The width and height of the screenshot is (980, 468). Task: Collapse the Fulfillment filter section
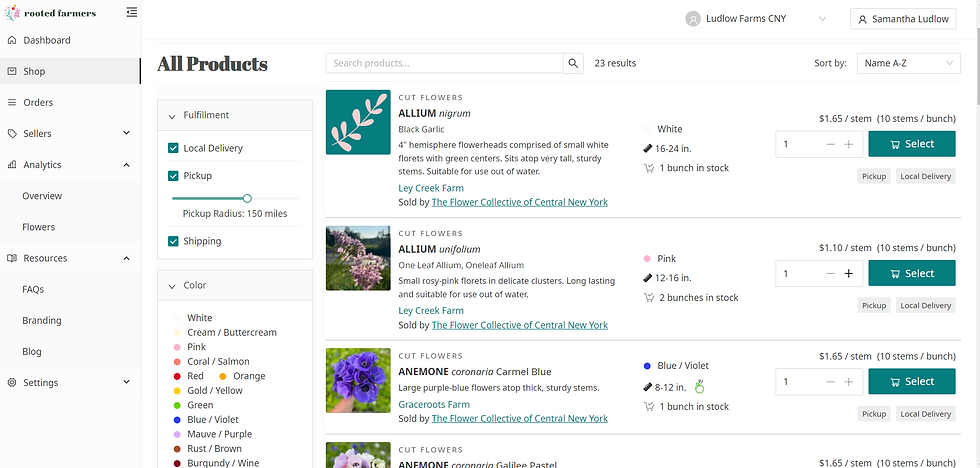[x=172, y=116]
